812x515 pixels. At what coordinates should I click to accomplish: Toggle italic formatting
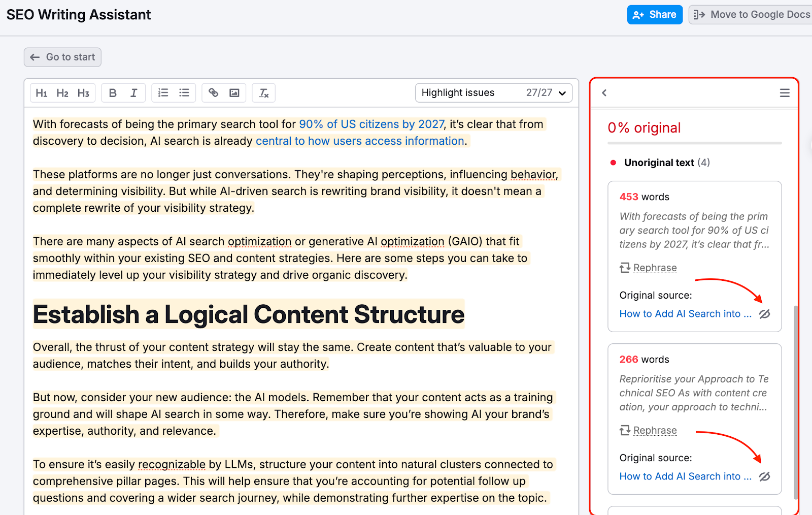point(133,92)
